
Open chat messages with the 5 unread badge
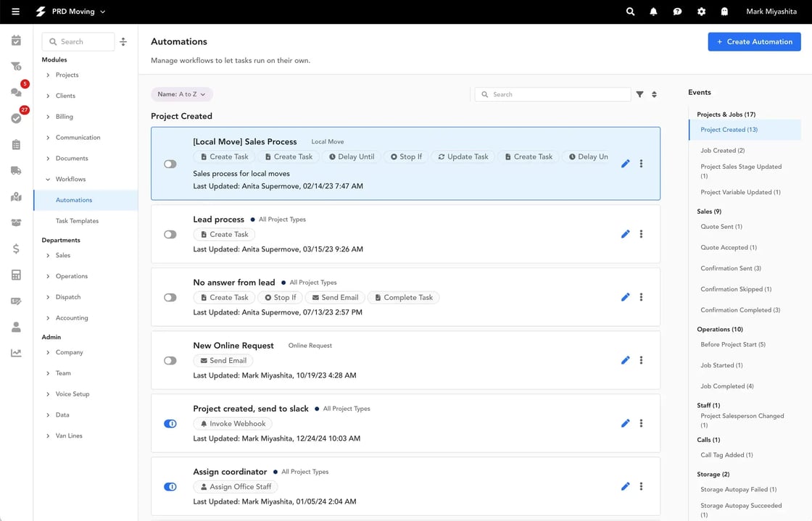pyautogui.click(x=16, y=92)
